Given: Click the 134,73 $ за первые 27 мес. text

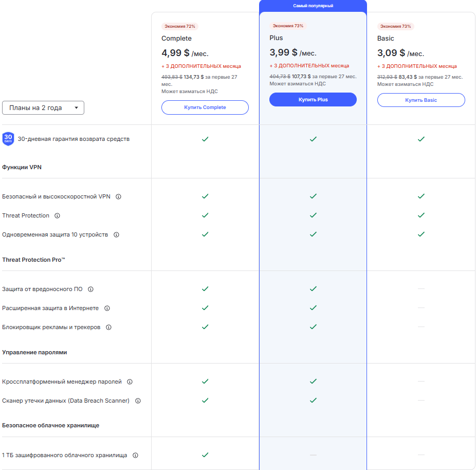Looking at the screenshot, I should click(x=199, y=80).
